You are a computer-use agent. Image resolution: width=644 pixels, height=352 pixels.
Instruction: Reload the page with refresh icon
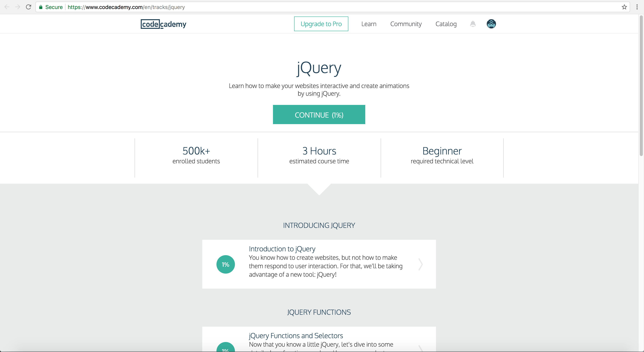click(28, 7)
